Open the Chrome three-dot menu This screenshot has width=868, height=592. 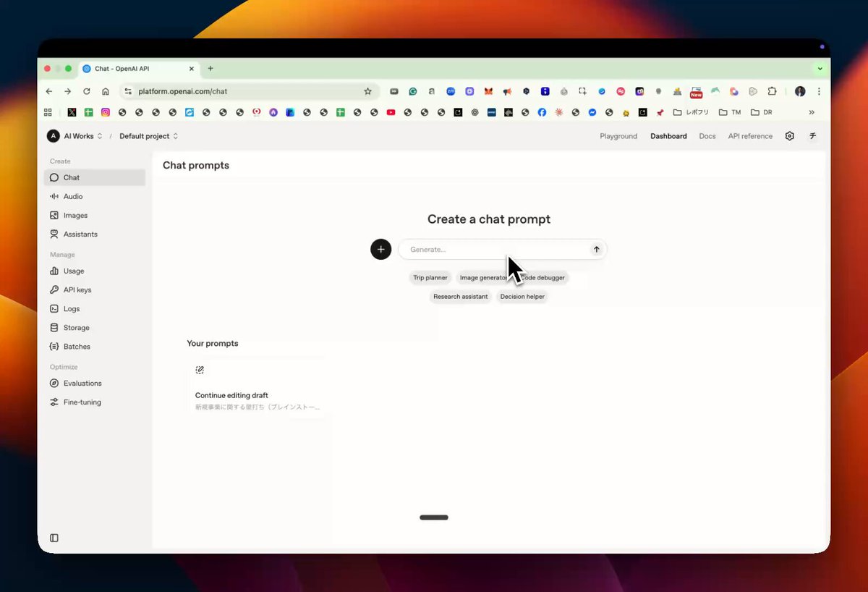[819, 91]
